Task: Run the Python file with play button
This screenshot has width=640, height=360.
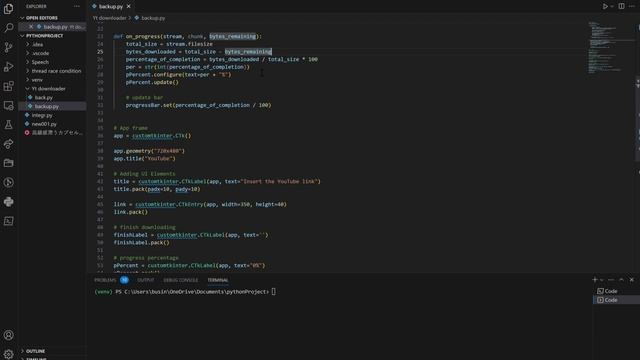Action: (605, 7)
